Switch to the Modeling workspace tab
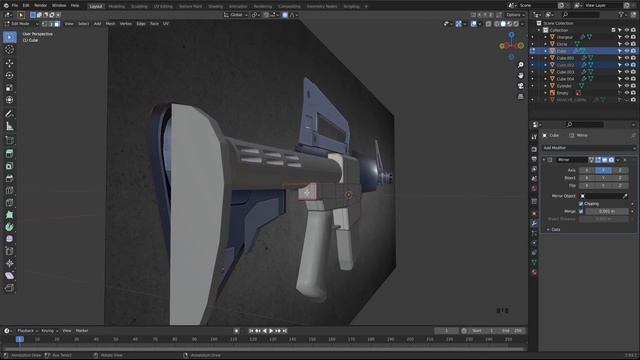 coord(116,7)
